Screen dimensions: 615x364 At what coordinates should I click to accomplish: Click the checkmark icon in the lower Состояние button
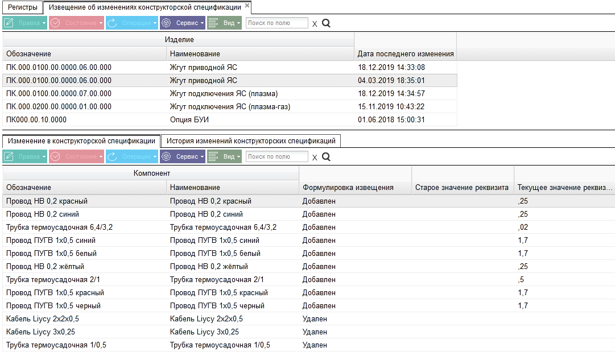[55, 156]
